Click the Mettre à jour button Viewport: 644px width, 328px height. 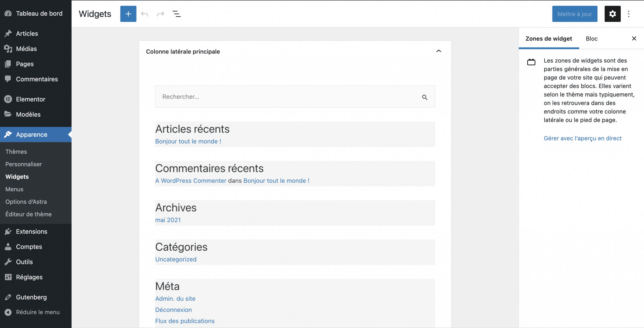[574, 14]
